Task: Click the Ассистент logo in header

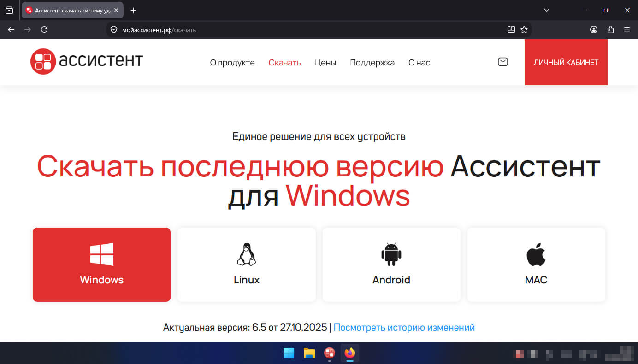Action: click(87, 61)
